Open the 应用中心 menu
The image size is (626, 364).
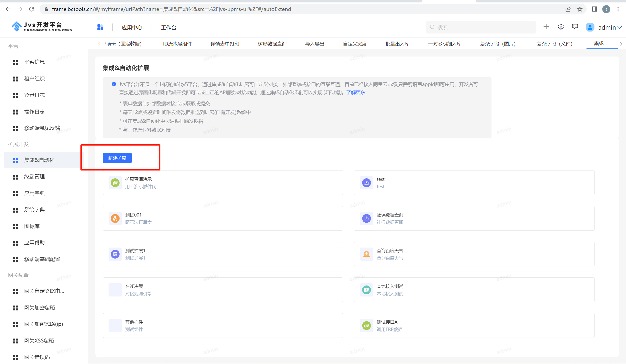[x=132, y=27]
